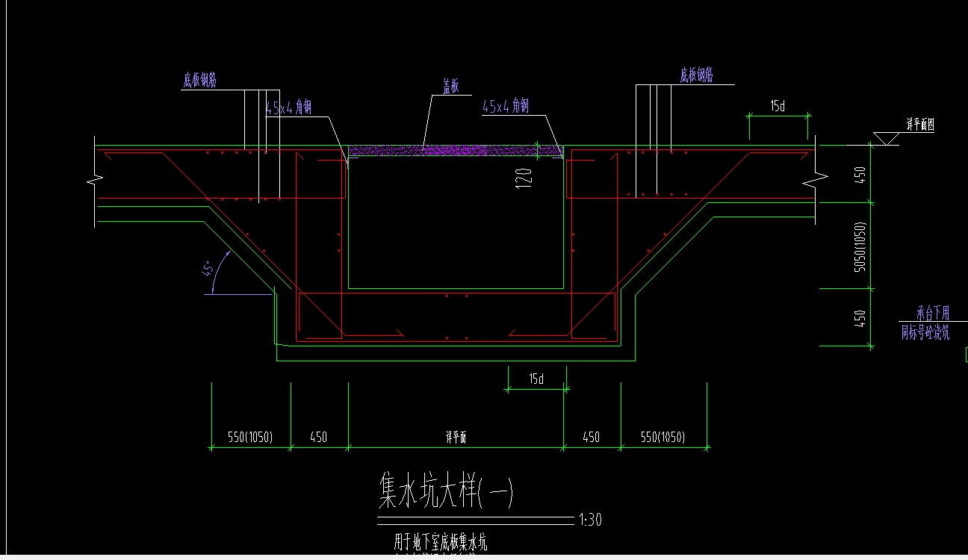Click the bottom '15d' dimension text
968x560 pixels.
(x=536, y=379)
